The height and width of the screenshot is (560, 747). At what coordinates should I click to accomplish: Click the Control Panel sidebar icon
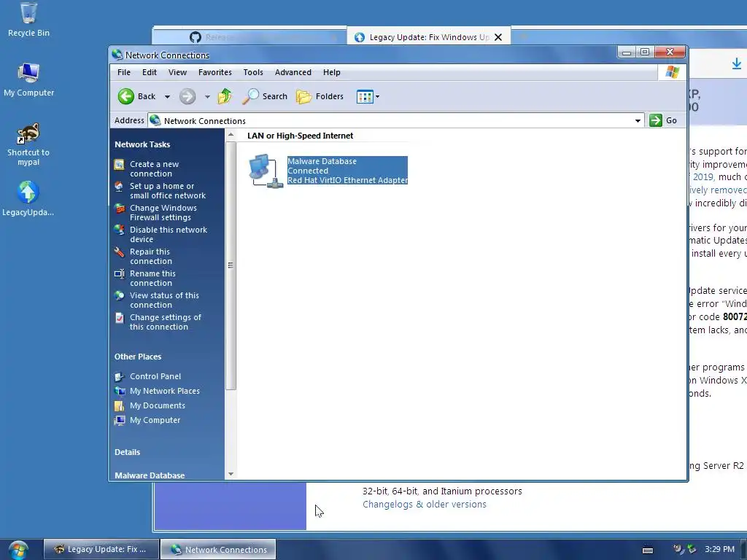[120, 377]
